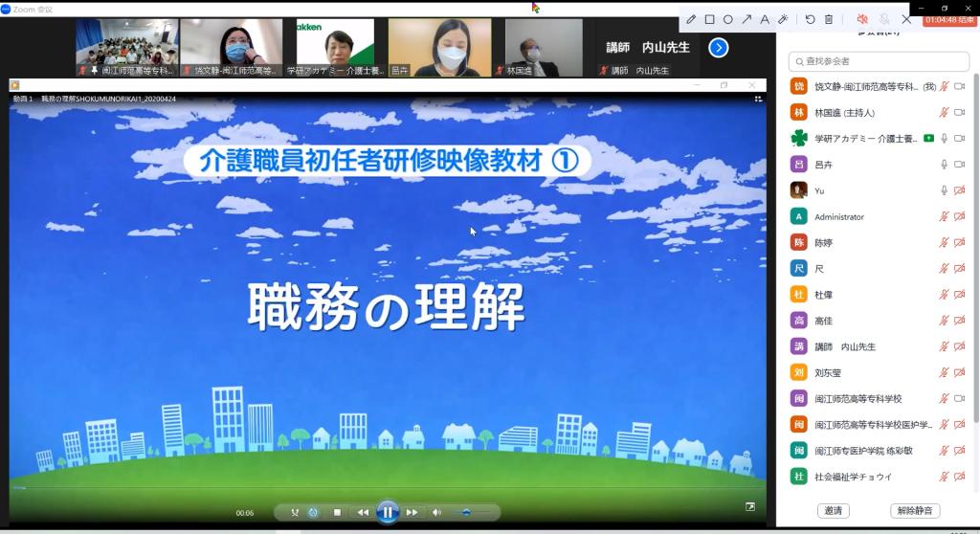Toggle mute in the media player
Screen dimensions: 980x534
436,512
